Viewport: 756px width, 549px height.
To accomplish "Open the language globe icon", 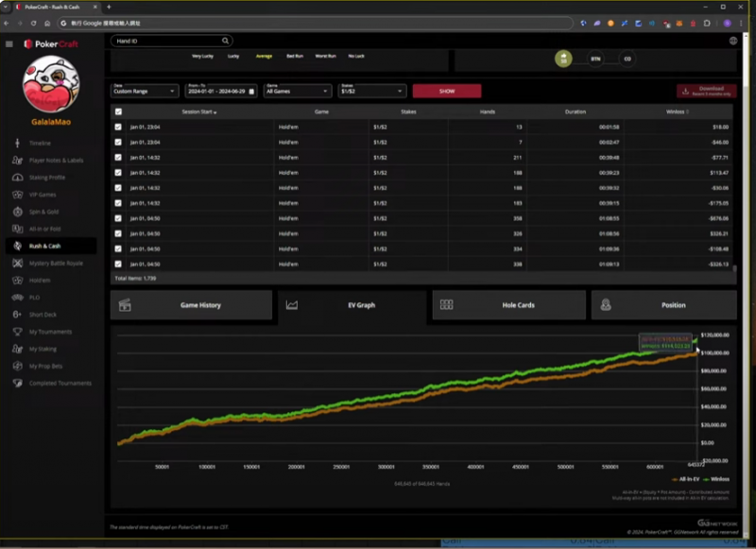I will click(x=733, y=42).
